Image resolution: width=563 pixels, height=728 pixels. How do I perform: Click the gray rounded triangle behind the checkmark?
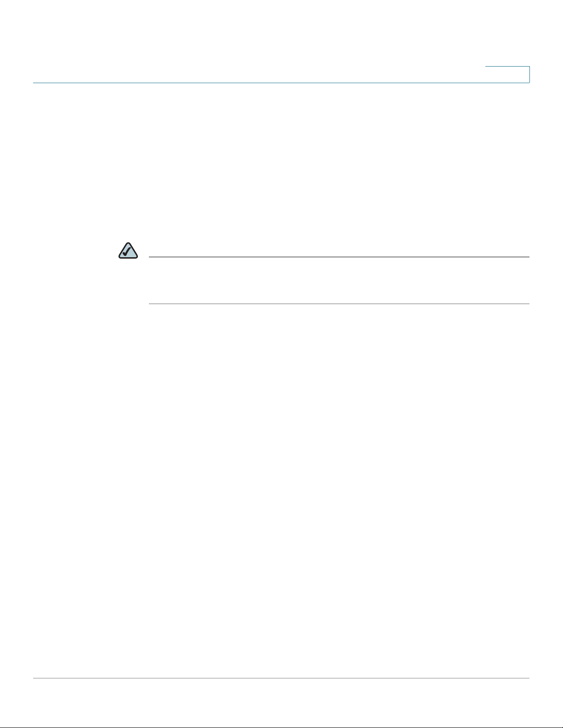point(128,251)
